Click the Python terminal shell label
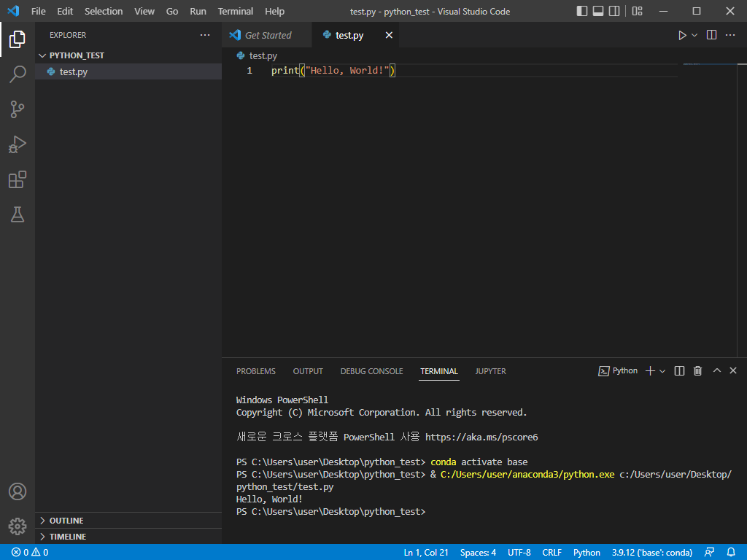This screenshot has width=747, height=560. [x=618, y=371]
